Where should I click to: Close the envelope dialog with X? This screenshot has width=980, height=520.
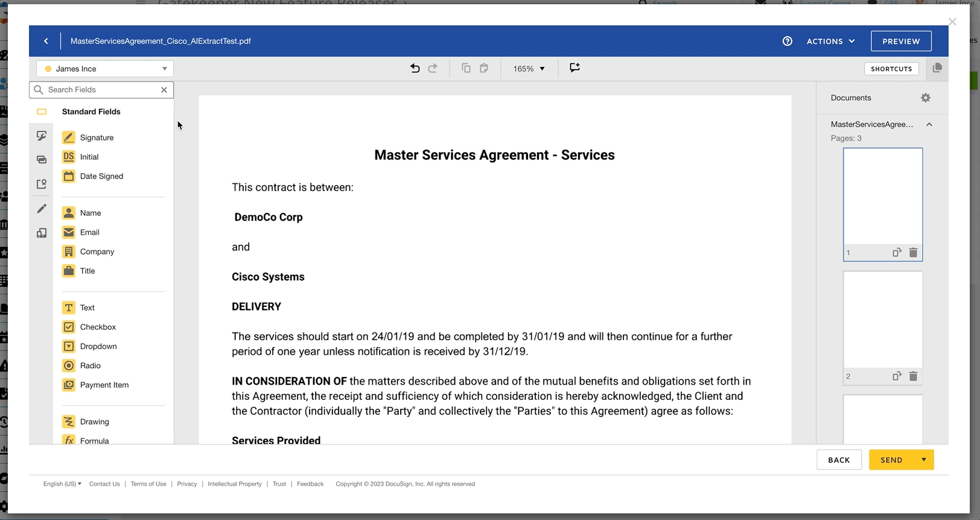tap(952, 22)
